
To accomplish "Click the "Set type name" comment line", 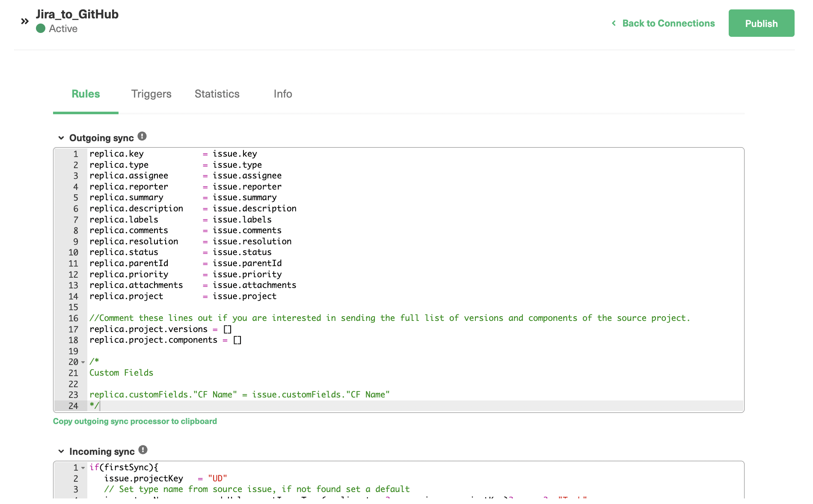I will pyautogui.click(x=257, y=489).
